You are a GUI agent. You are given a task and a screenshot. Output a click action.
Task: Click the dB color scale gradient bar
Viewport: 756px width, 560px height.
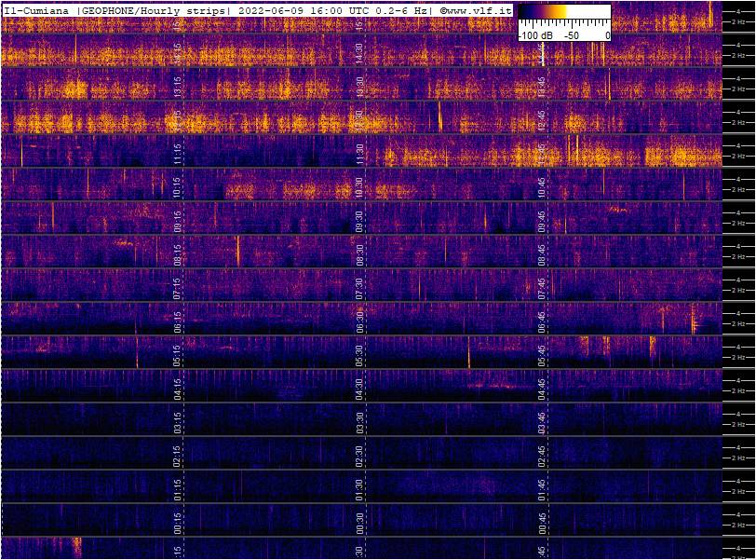(x=563, y=20)
